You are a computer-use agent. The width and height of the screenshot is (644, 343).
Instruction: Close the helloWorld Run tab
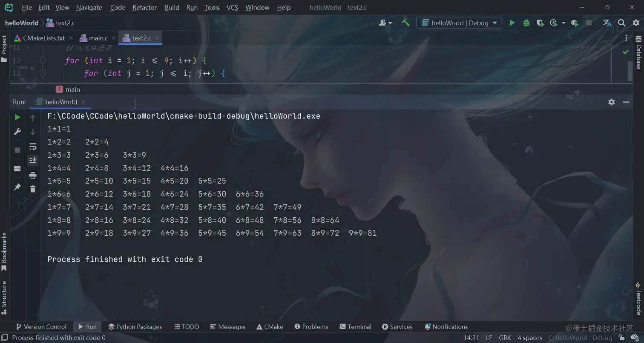[x=83, y=102]
